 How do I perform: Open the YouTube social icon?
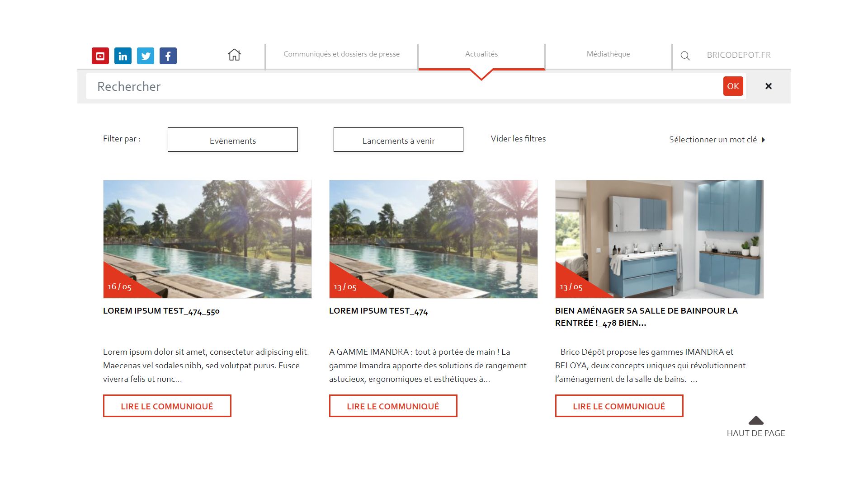(100, 56)
